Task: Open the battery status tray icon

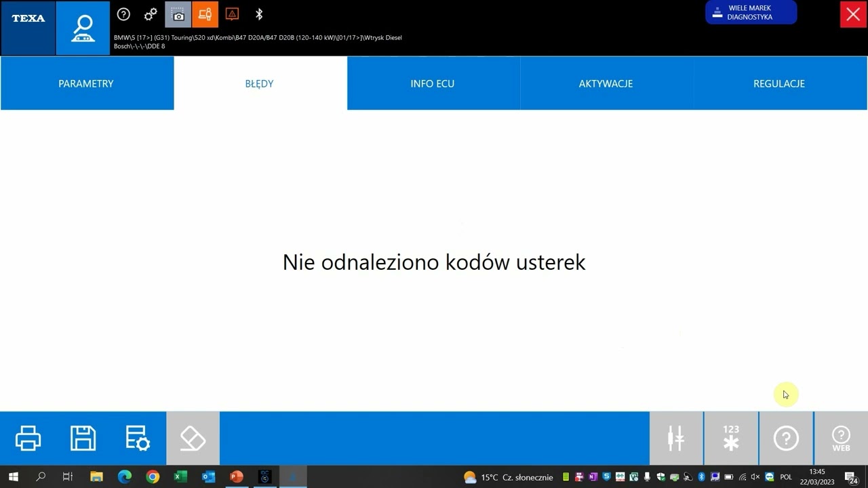Action: coord(729,477)
